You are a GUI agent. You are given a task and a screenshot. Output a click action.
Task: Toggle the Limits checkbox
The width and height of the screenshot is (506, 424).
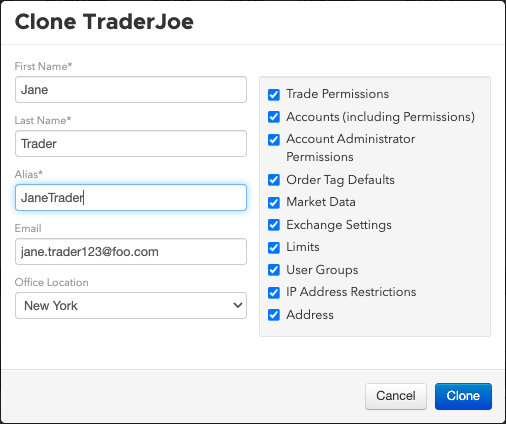pos(274,247)
